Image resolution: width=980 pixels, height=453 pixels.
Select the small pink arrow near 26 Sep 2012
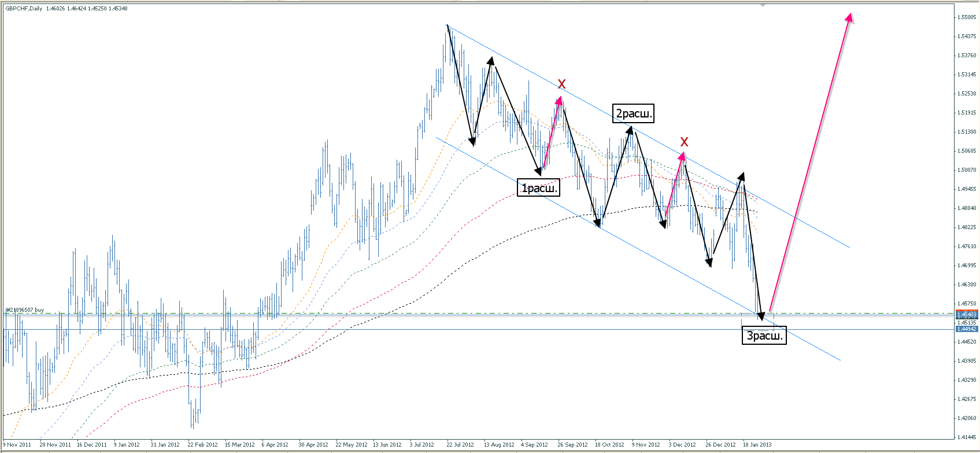pyautogui.click(x=552, y=132)
